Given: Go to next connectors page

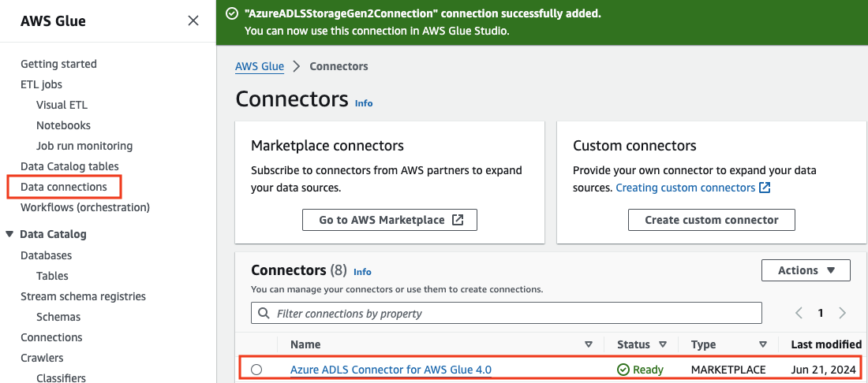Looking at the screenshot, I should point(842,313).
